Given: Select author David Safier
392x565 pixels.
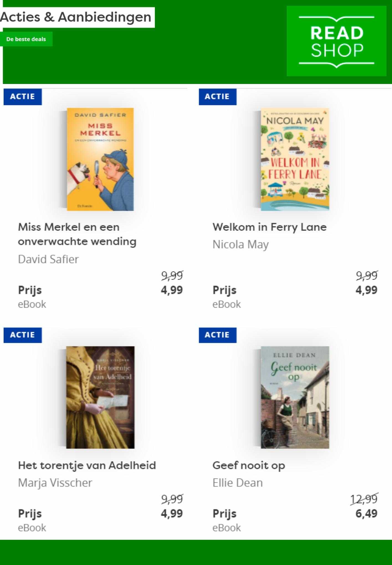Looking at the screenshot, I should pyautogui.click(x=48, y=259).
